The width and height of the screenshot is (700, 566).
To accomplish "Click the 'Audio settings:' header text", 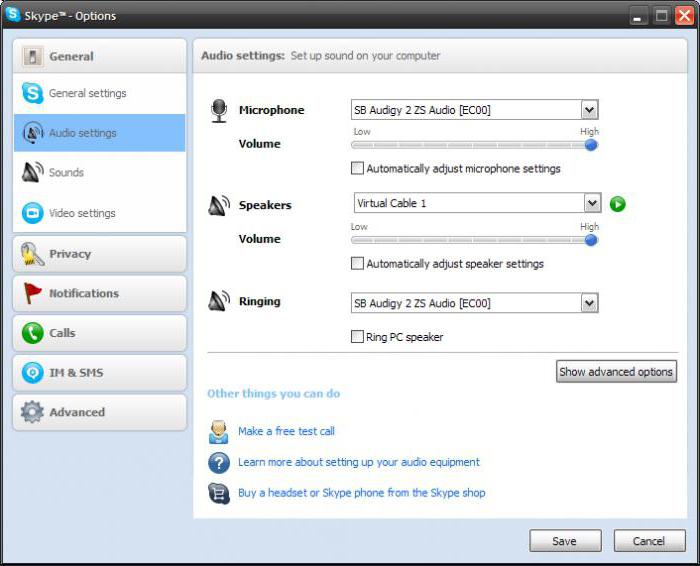I will coord(243,56).
